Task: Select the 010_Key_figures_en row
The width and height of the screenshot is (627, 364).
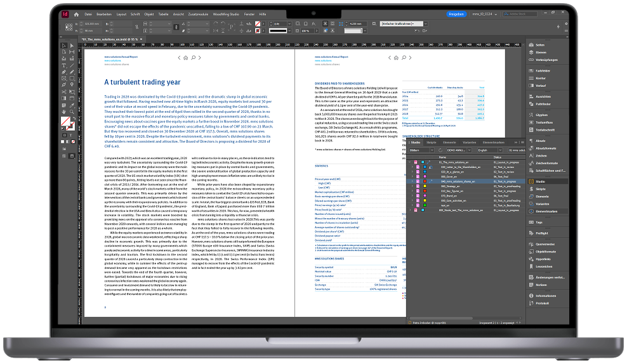Action: 467,192
